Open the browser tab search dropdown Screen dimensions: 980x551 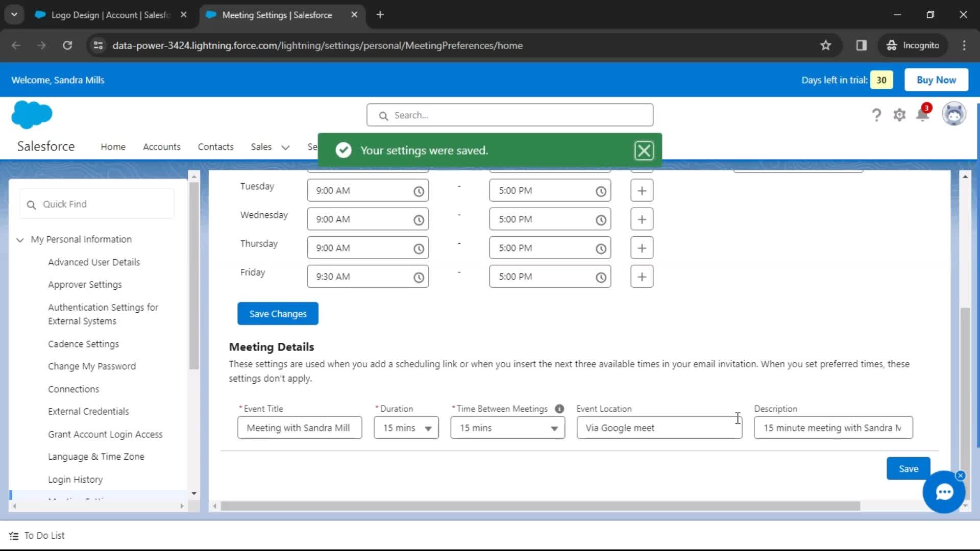(14, 15)
